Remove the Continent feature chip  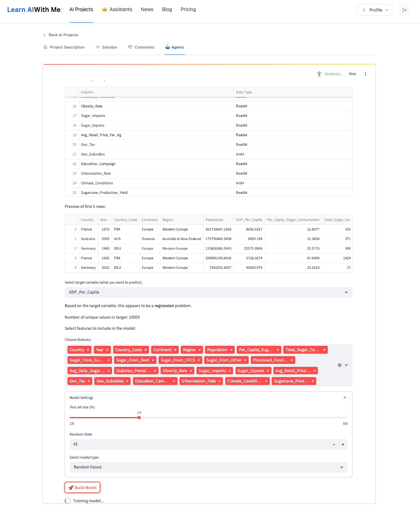[175, 350]
